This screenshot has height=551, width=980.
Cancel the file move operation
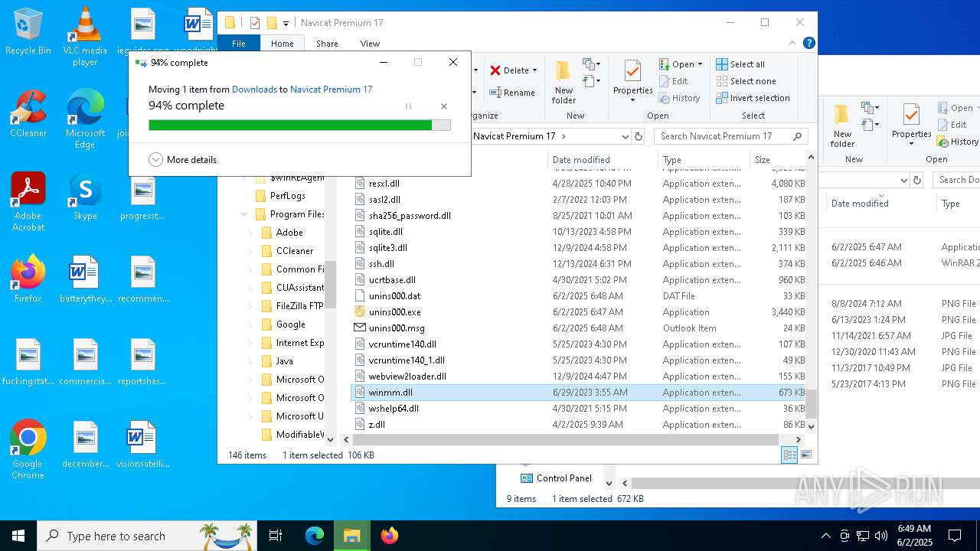tap(444, 106)
